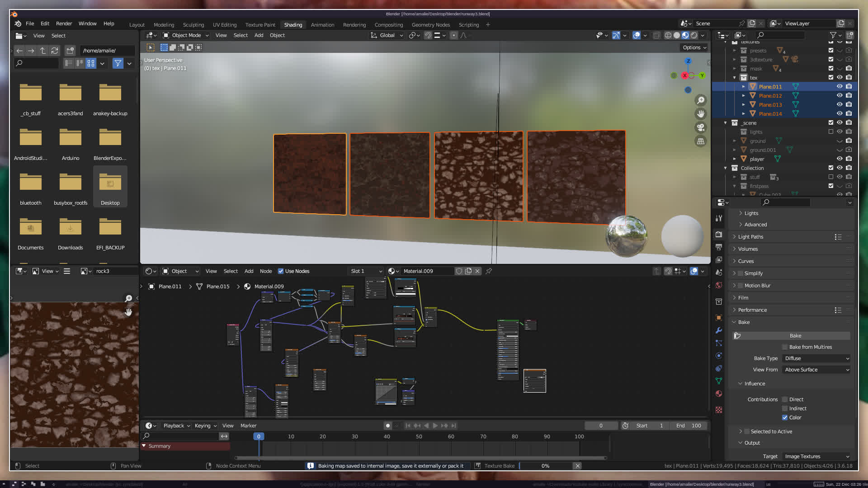Click the pan view hand icon

pyautogui.click(x=701, y=114)
